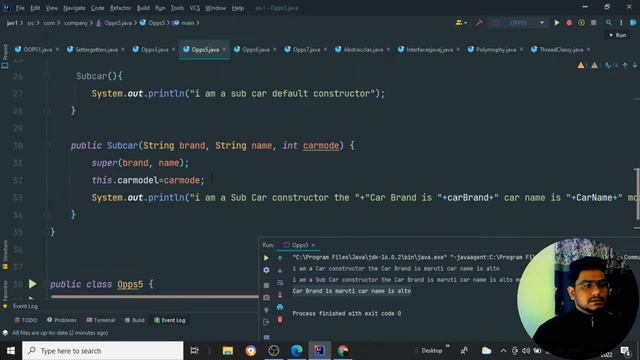Open Microsoft Edge from the taskbar

(297, 351)
